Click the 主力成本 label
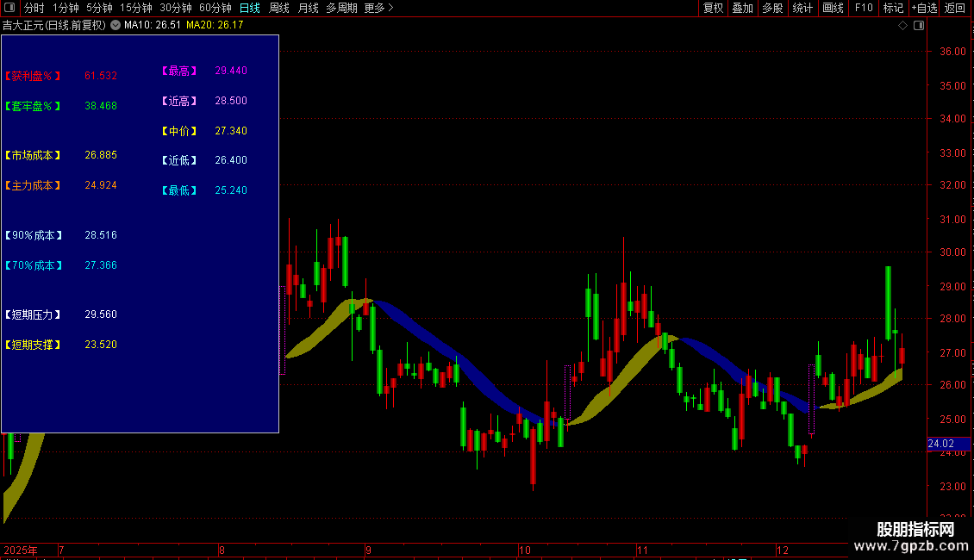The height and width of the screenshot is (560, 974). (32, 185)
